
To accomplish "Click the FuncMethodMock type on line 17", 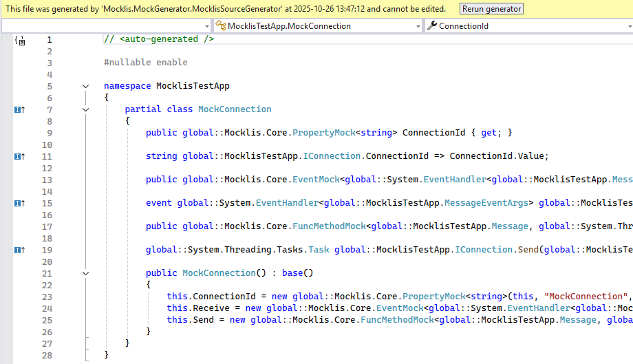I will click(329, 226).
